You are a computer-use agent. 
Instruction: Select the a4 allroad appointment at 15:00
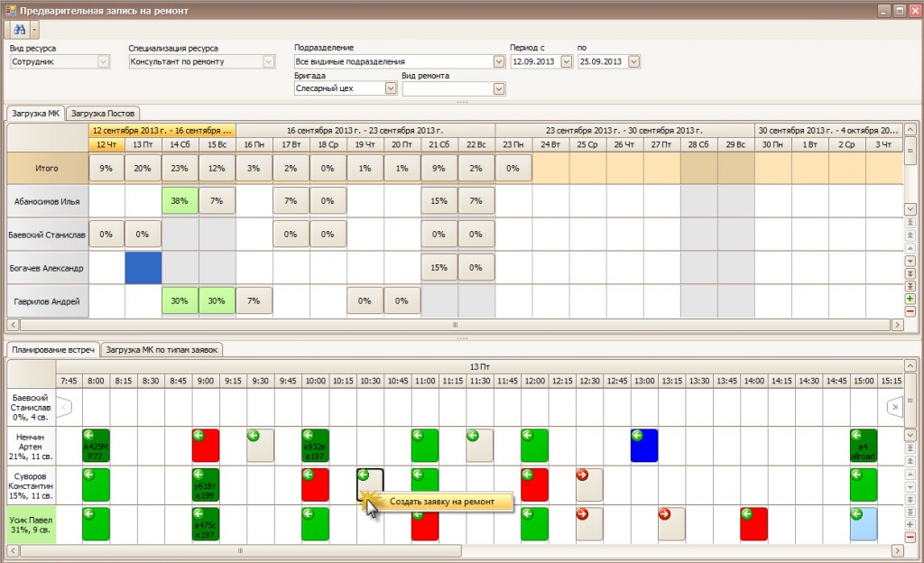(863, 446)
